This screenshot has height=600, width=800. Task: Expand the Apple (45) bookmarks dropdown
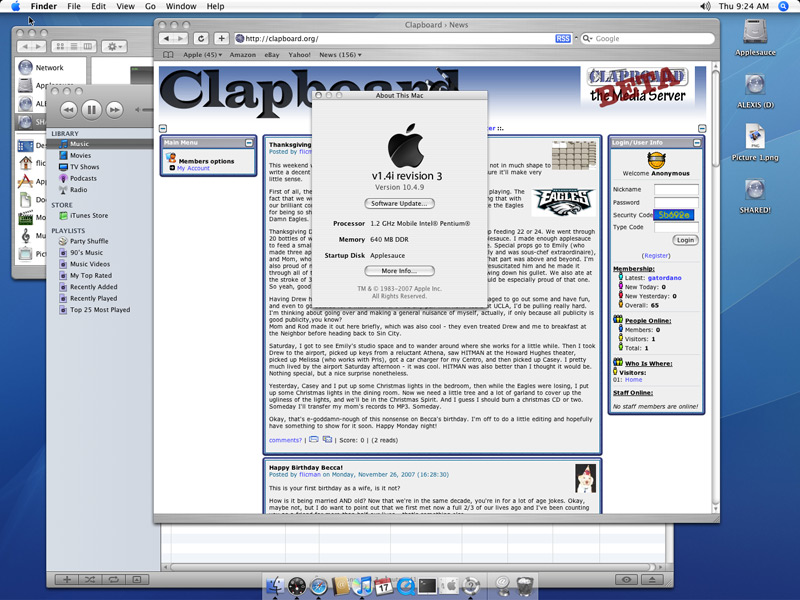203,55
